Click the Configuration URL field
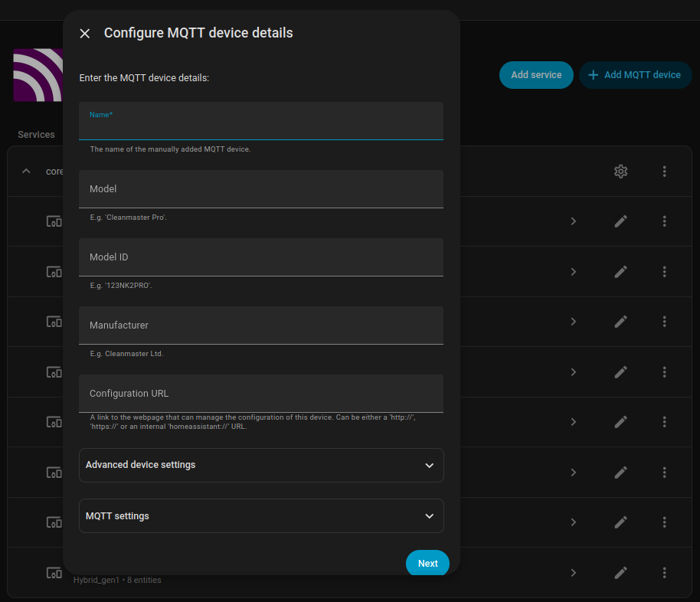 [261, 394]
